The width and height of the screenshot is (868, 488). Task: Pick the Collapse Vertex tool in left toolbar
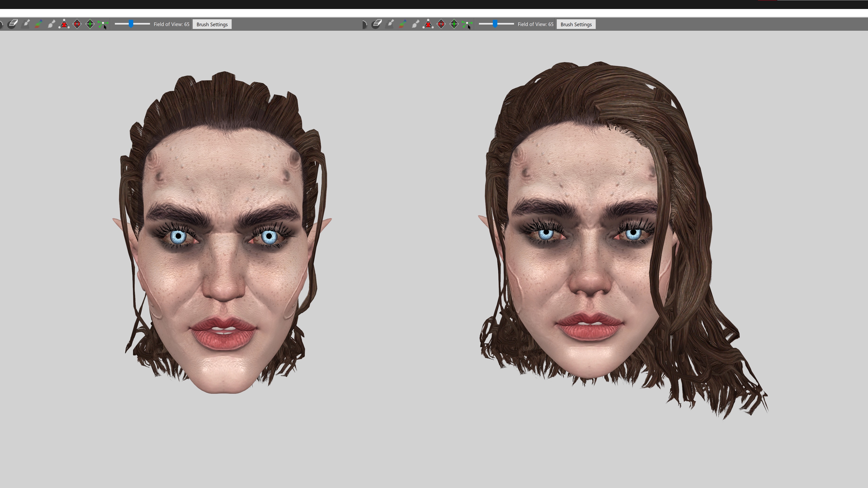tap(64, 24)
